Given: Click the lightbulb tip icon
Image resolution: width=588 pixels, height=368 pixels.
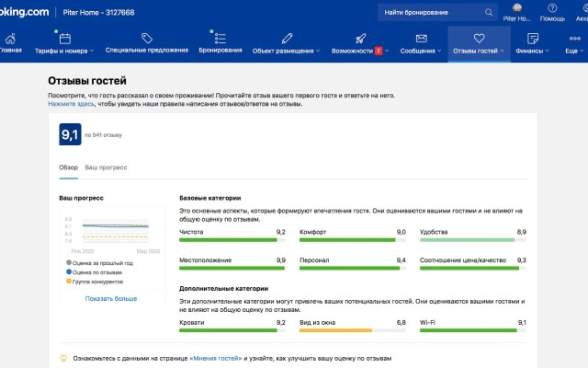Looking at the screenshot, I should pos(63,358).
